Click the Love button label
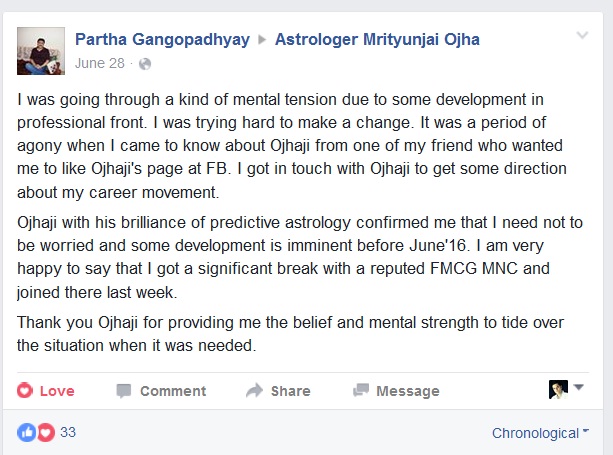 57,391
